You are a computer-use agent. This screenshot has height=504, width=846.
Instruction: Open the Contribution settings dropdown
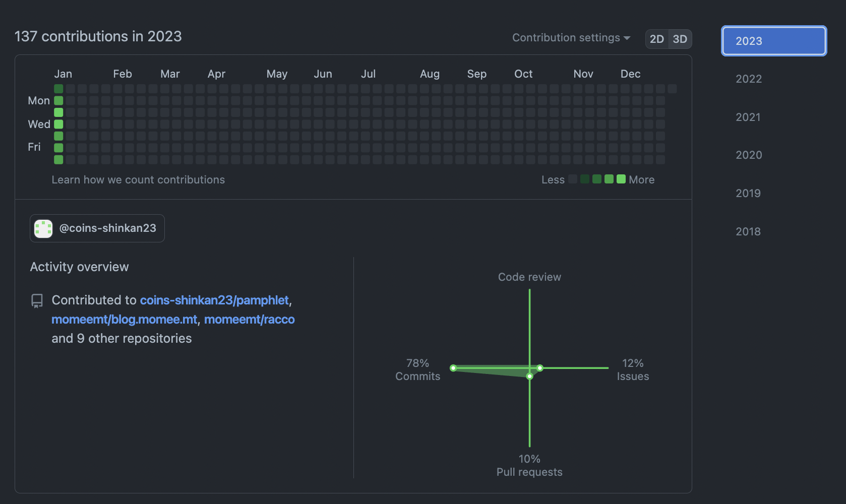pos(571,38)
